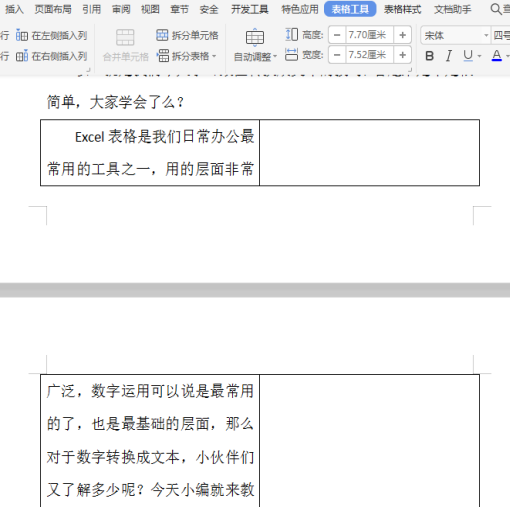Click the 在左侧插入列 button label
510x508 pixels.
[59, 35]
